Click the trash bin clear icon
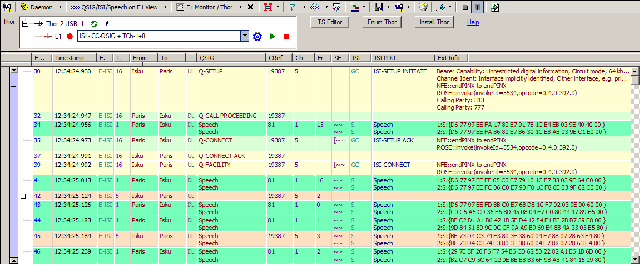Screen dimensions: 644x267 423,7
